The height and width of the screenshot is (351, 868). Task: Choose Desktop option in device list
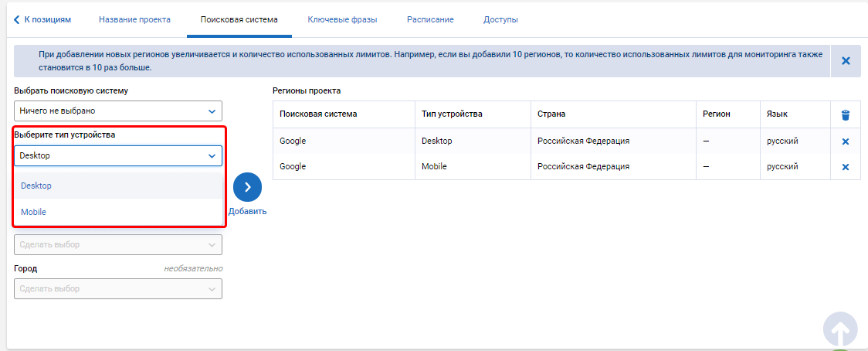(x=118, y=186)
